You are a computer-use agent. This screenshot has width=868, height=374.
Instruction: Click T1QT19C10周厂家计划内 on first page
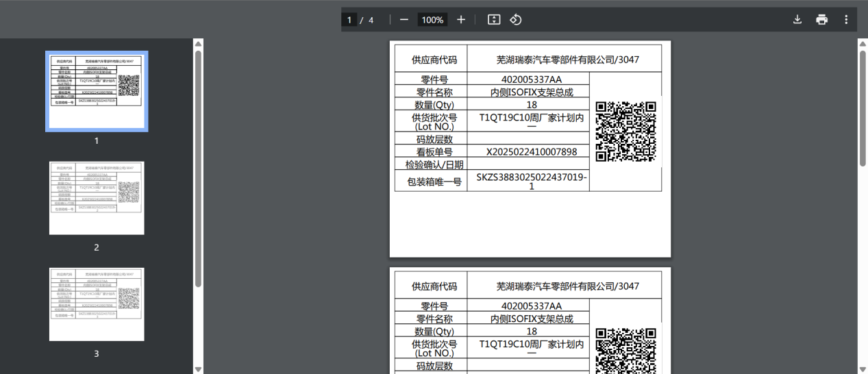[x=532, y=117]
